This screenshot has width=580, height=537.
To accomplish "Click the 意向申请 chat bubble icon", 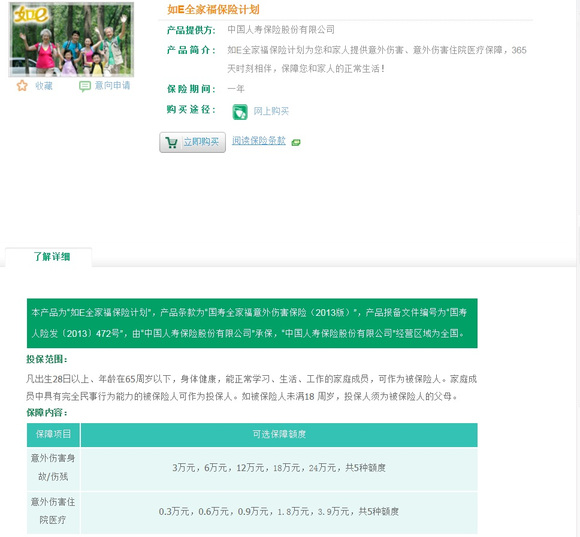I will coord(85,86).
